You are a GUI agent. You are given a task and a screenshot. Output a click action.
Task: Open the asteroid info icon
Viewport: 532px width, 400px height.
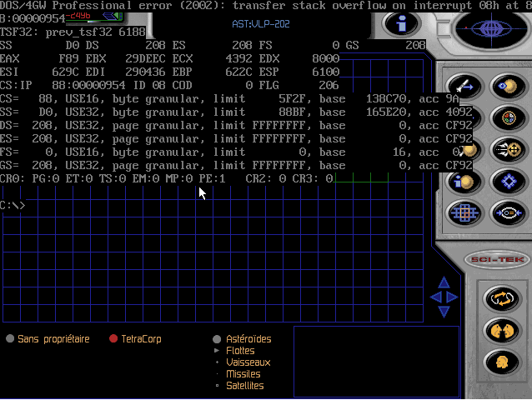464,182
